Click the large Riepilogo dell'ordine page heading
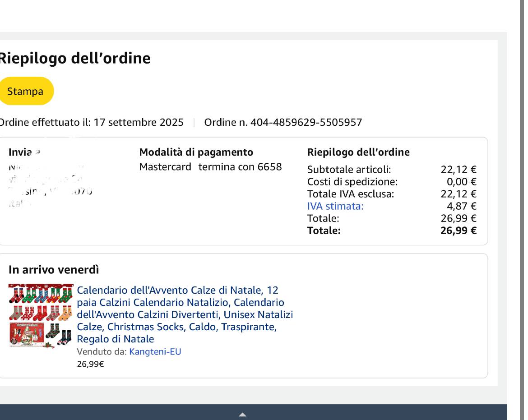The width and height of the screenshot is (528, 420). (74, 58)
